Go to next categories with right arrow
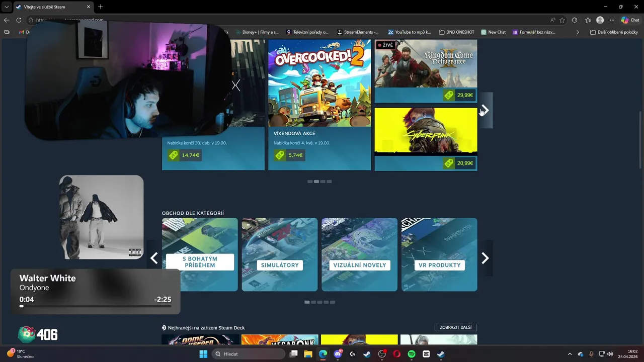 pos(486,258)
